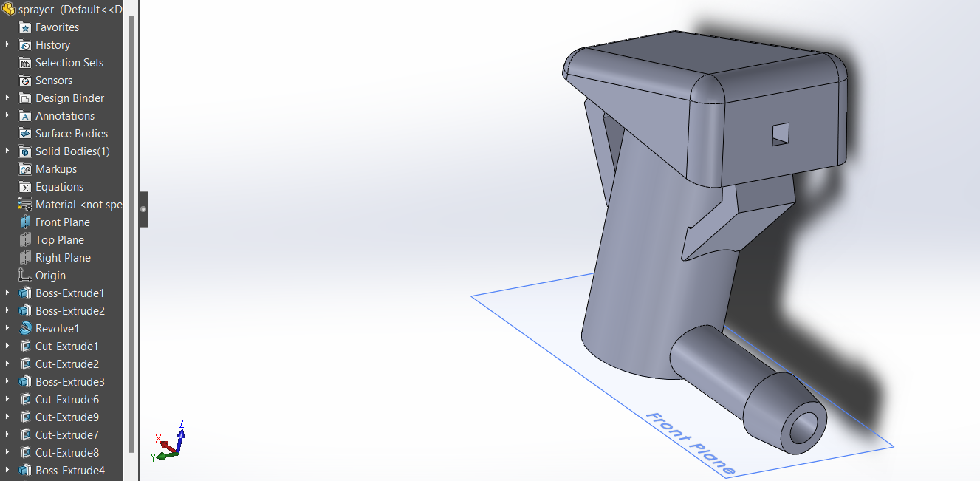The width and height of the screenshot is (980, 481).
Task: Select Boss-Extrude4 in the tree
Action: (x=69, y=471)
